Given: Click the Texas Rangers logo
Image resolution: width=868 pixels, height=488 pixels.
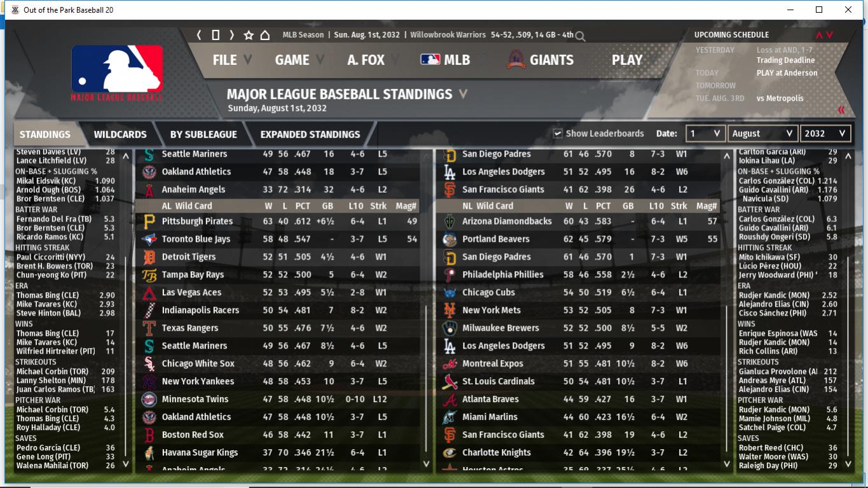Looking at the screenshot, I should coord(149,328).
